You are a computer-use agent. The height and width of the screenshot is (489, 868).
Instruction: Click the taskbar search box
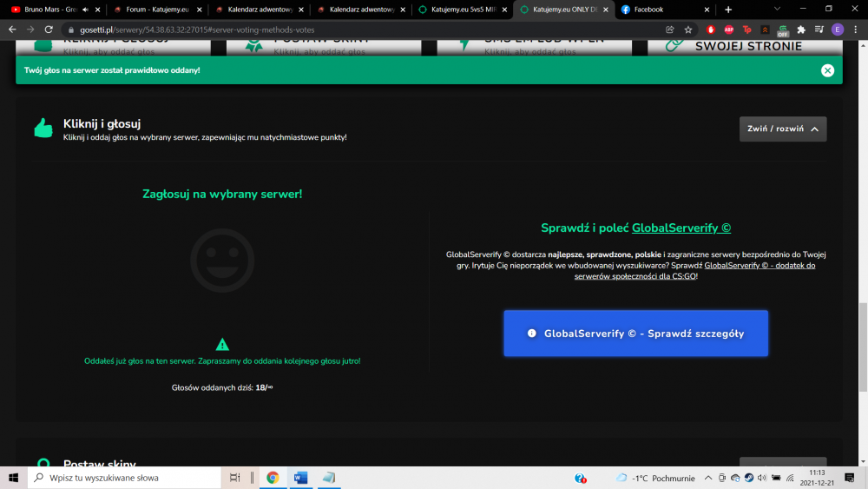124,478
